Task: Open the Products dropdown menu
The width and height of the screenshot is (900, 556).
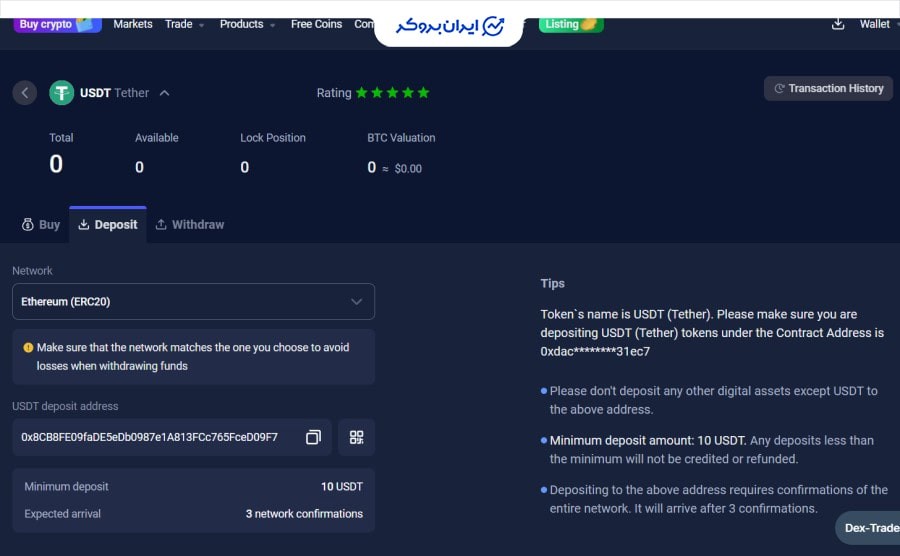Action: tap(247, 24)
